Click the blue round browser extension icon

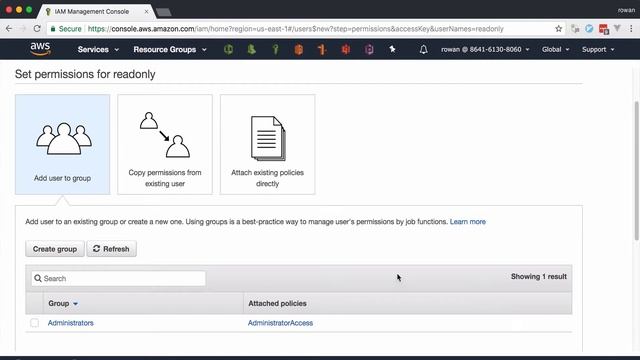click(589, 29)
